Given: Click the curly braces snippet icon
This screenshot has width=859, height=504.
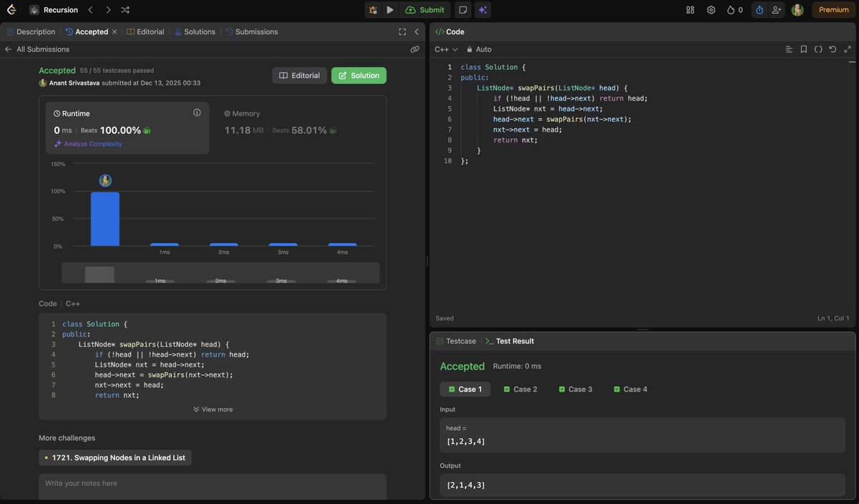Looking at the screenshot, I should [818, 49].
